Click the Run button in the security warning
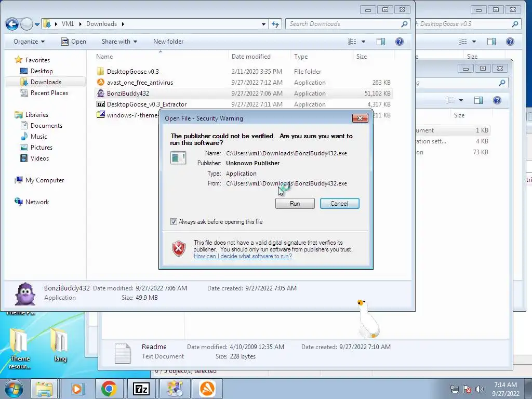 tap(295, 204)
